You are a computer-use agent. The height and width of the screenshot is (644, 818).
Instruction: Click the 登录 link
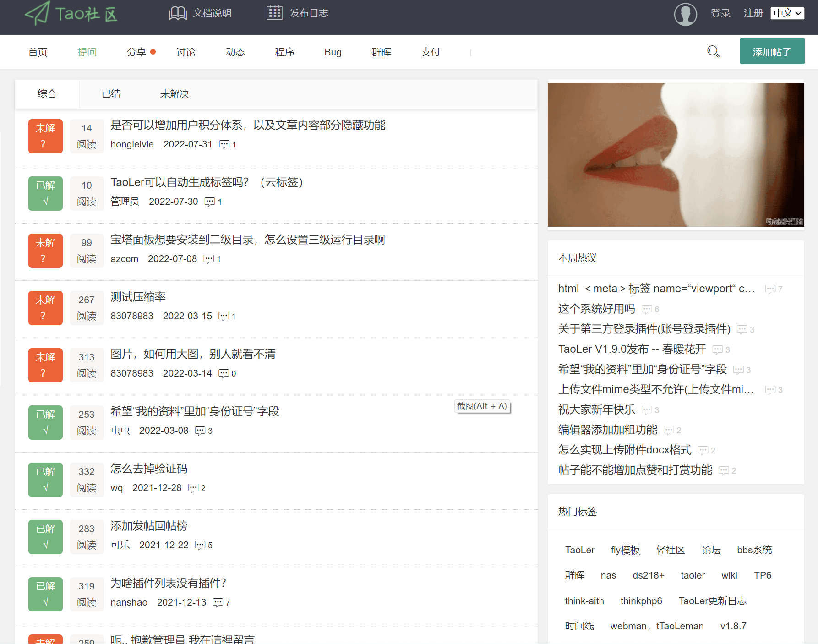[720, 13]
